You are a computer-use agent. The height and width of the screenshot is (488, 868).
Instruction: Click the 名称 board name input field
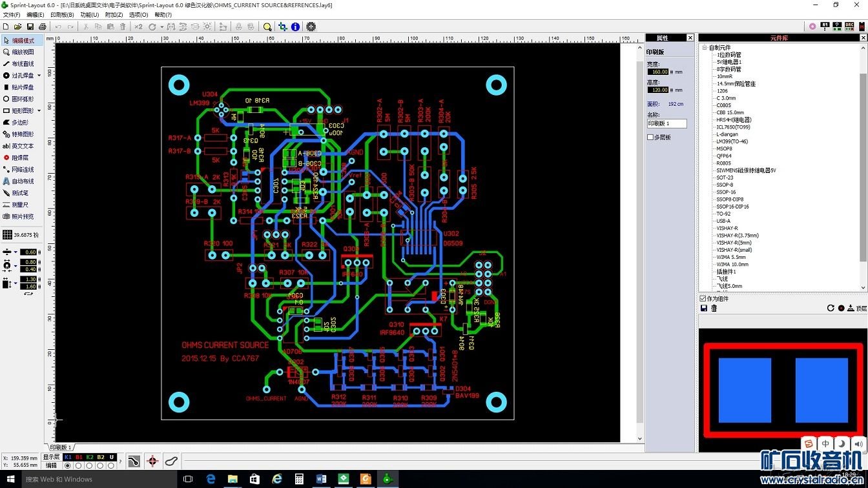(666, 123)
